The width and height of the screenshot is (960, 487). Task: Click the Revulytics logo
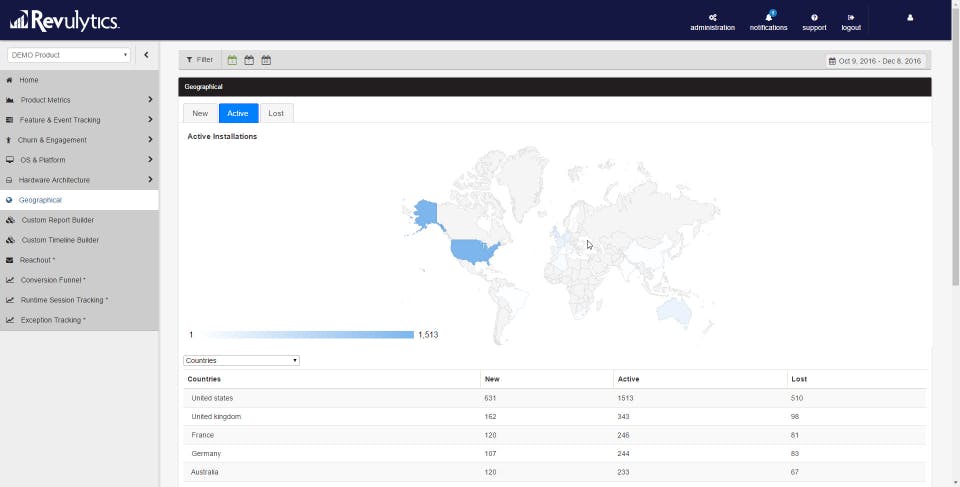click(x=64, y=20)
